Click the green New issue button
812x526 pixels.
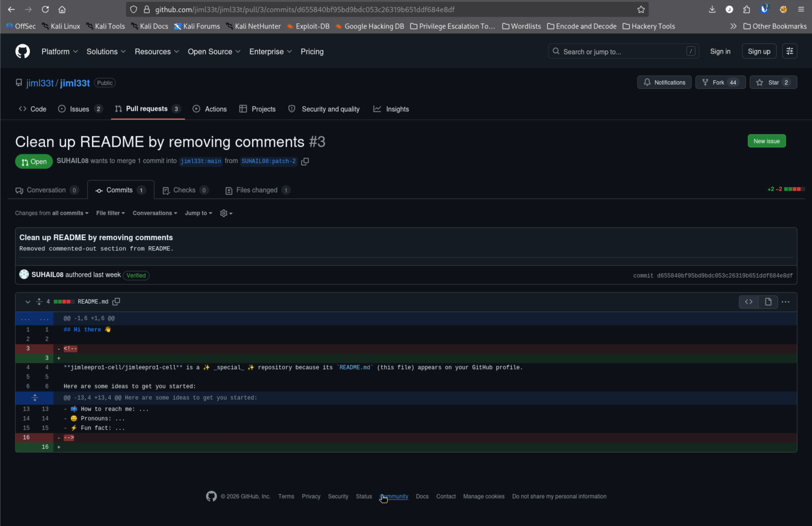tap(767, 141)
